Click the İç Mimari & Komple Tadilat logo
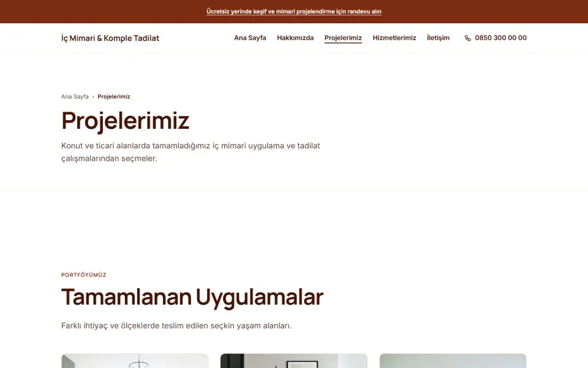The height and width of the screenshot is (368, 588). (x=110, y=38)
